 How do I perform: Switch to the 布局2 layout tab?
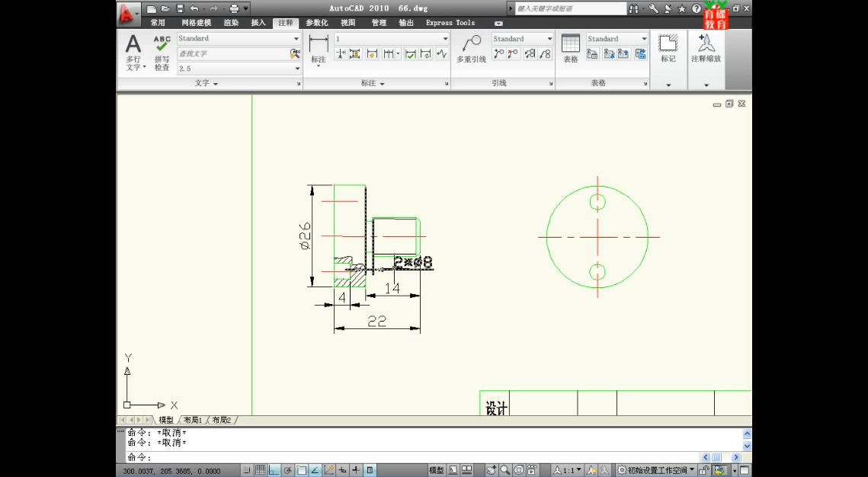click(222, 420)
